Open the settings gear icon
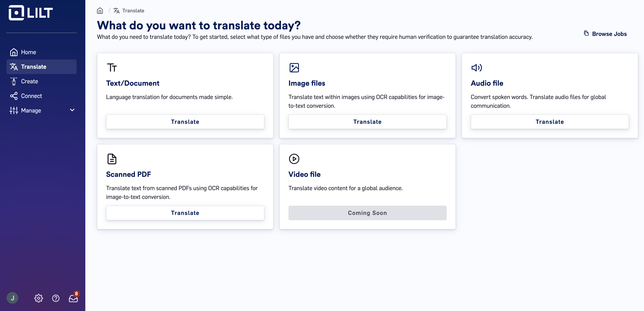 (38, 298)
